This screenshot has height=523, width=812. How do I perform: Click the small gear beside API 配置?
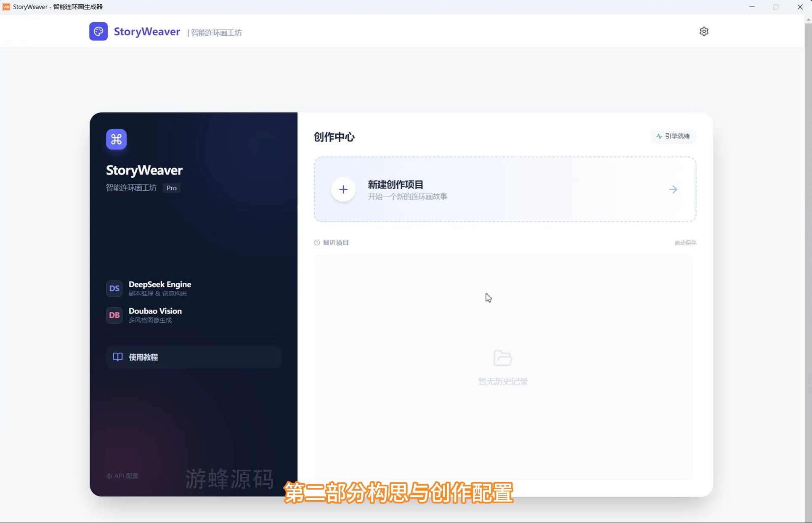109,476
